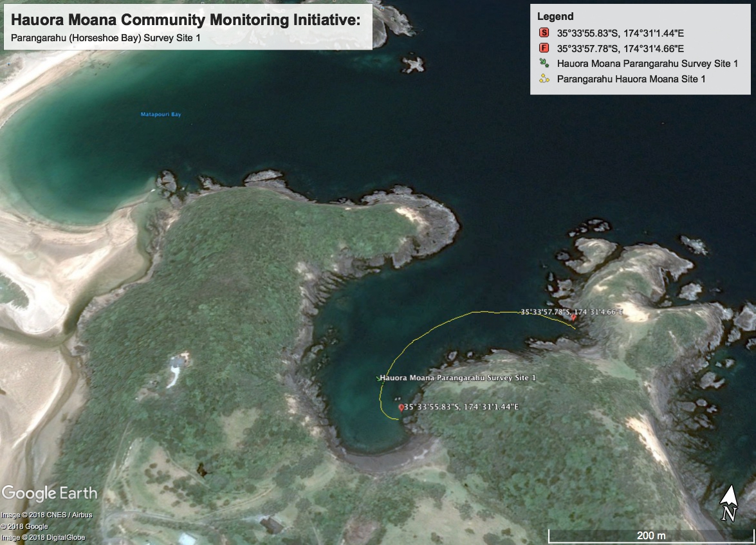Click the 'Image © 2018 DigitalGlobe' attribution text
The image size is (756, 545).
(43, 537)
